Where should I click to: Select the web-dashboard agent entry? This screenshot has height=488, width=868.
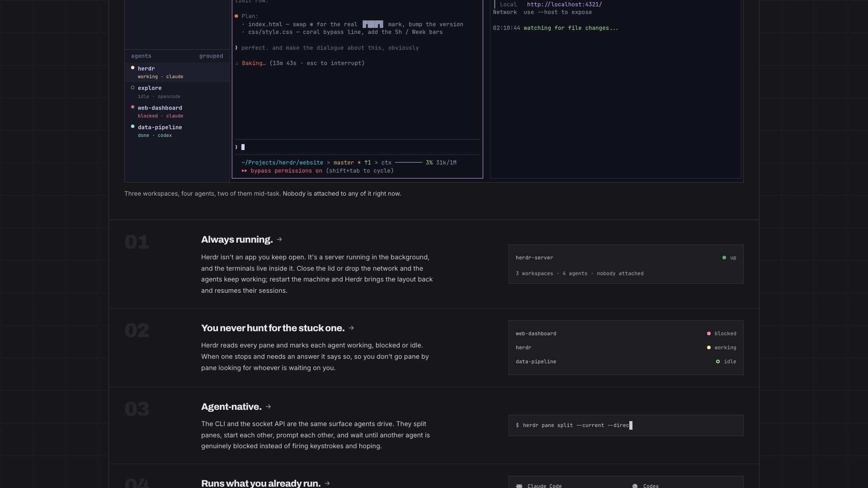177,112
